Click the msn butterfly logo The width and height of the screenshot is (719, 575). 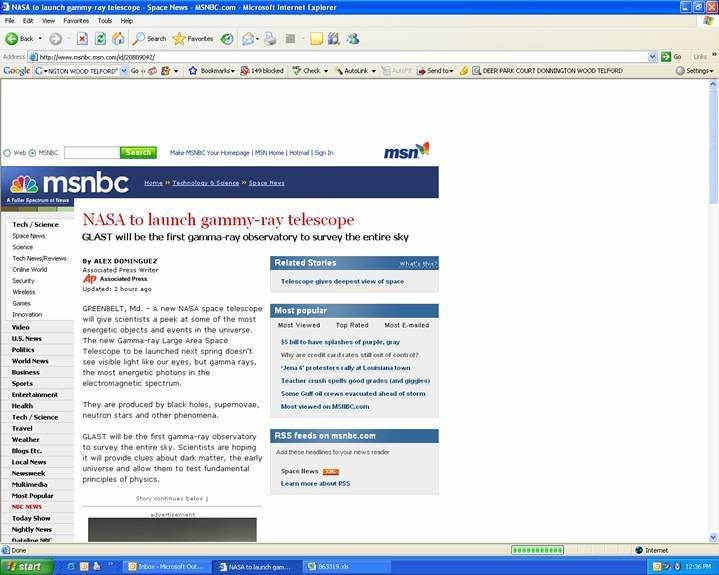pos(407,150)
